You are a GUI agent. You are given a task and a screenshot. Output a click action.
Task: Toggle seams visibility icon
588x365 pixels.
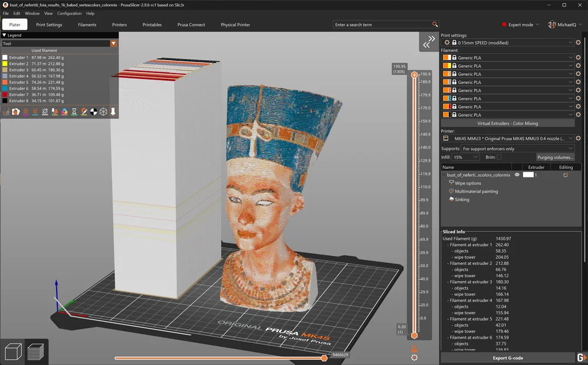[x=45, y=112]
